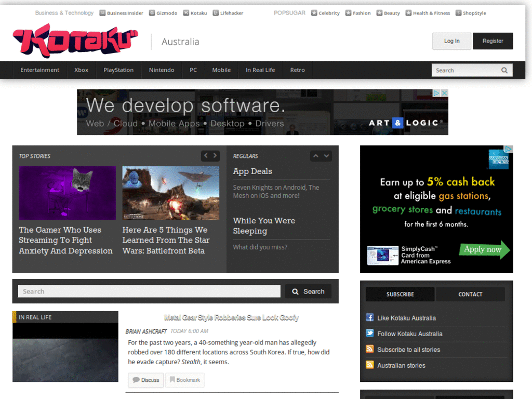Open the Retro section
532x399 pixels.
[x=297, y=70]
